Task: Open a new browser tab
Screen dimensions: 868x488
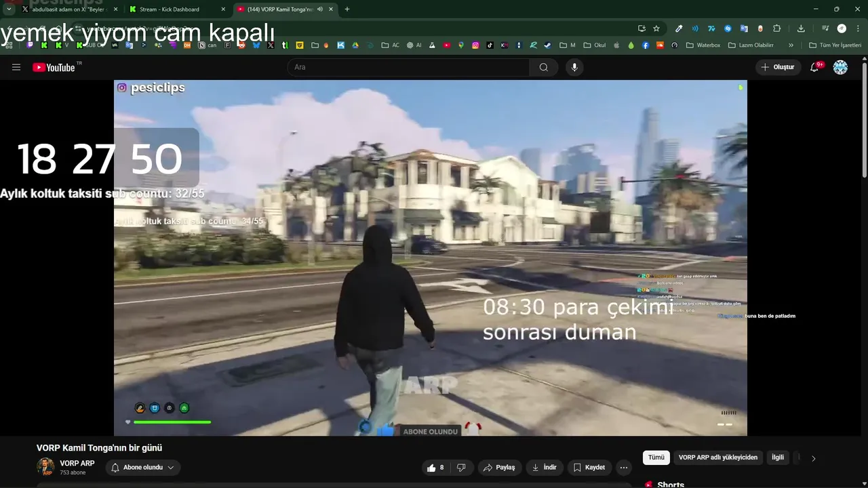Action: (x=347, y=9)
